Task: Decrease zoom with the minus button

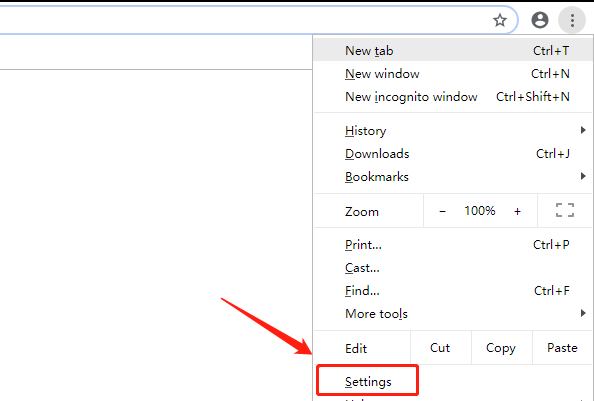Action: [442, 211]
